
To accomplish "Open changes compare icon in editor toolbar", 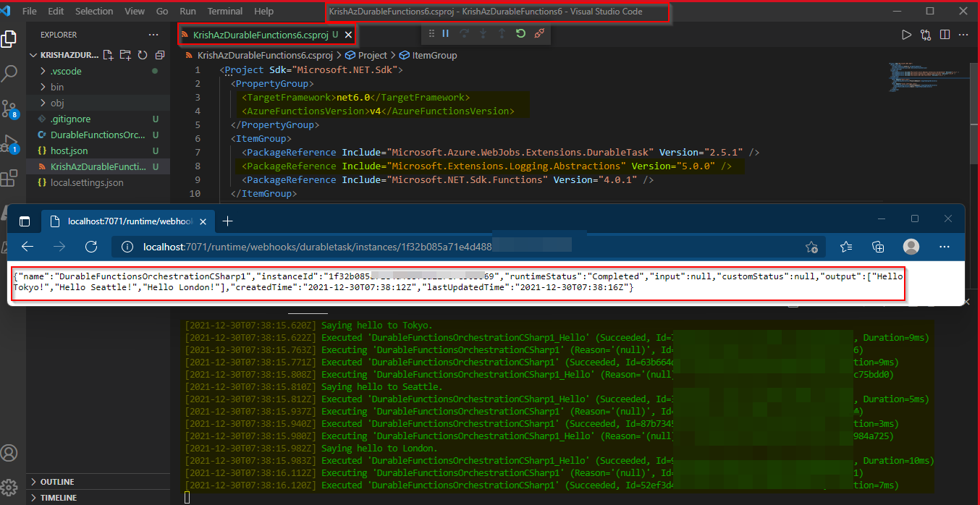I will point(926,35).
